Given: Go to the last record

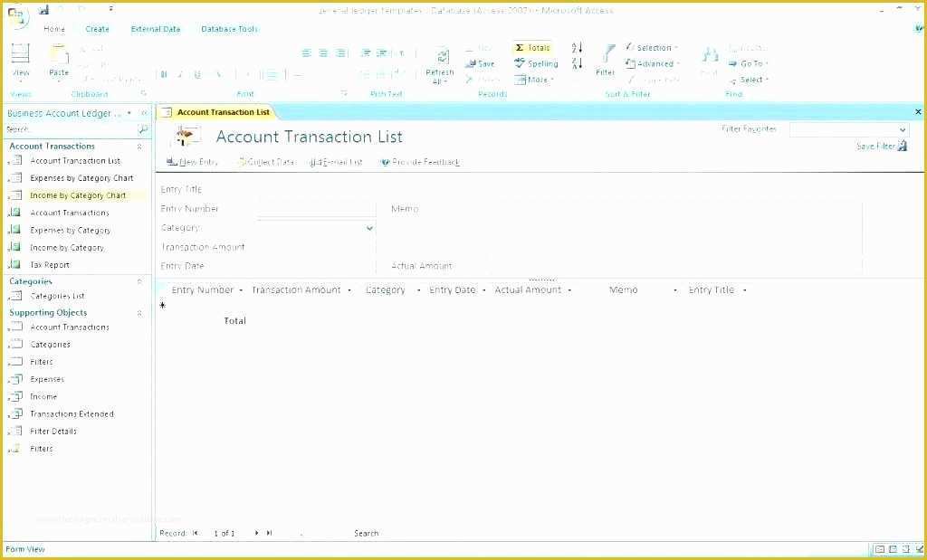Looking at the screenshot, I should (269, 534).
